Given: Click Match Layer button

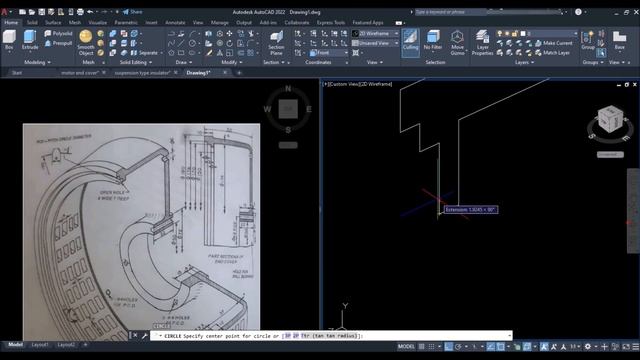Looking at the screenshot, I should coord(552,53).
